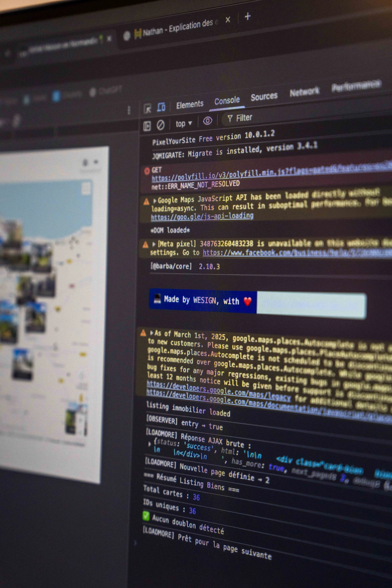Toggle the device toolbar icon
The height and width of the screenshot is (588, 392).
(x=161, y=107)
